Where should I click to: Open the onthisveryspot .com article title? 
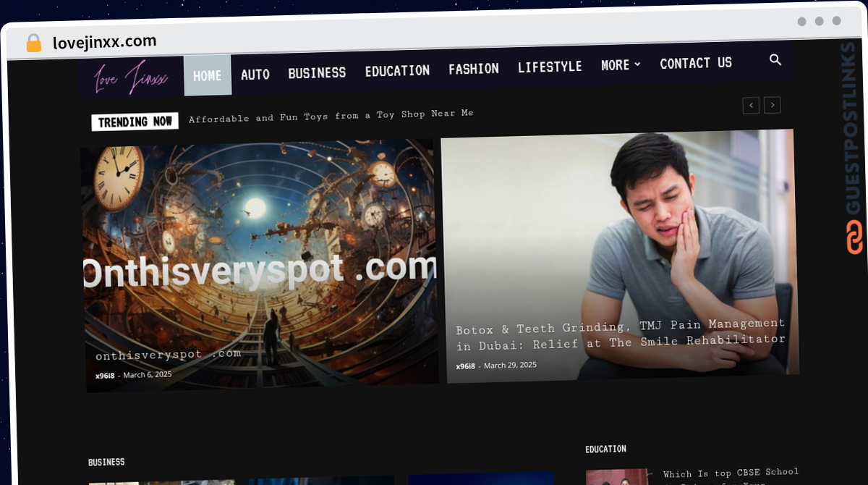click(169, 355)
